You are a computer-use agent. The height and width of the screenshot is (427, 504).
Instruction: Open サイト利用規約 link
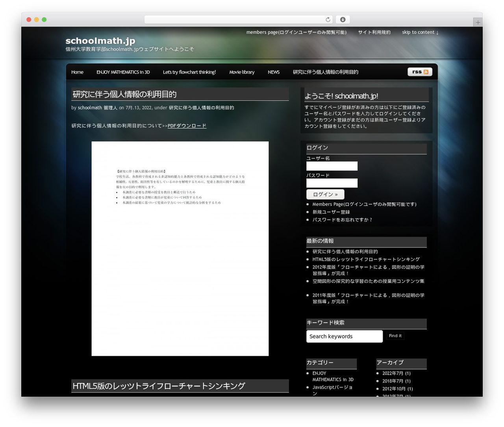click(374, 32)
